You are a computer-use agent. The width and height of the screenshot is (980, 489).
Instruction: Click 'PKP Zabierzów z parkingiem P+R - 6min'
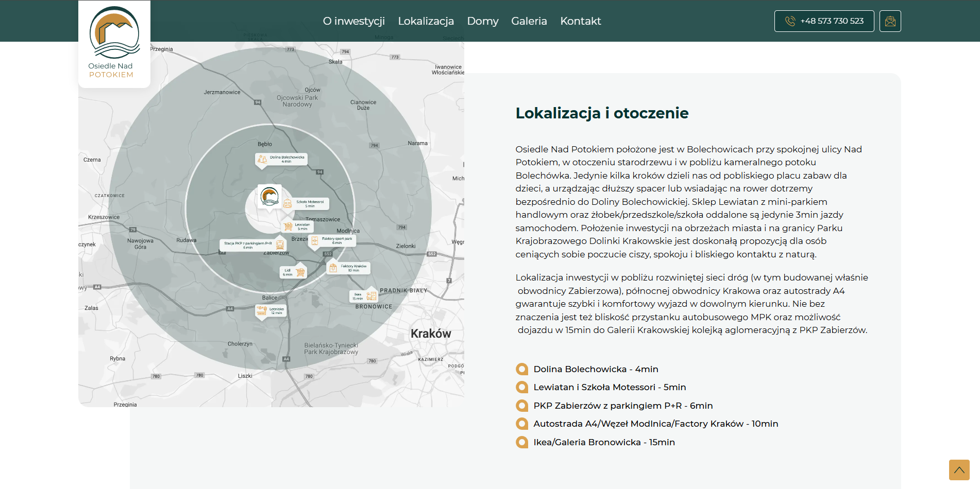click(623, 406)
